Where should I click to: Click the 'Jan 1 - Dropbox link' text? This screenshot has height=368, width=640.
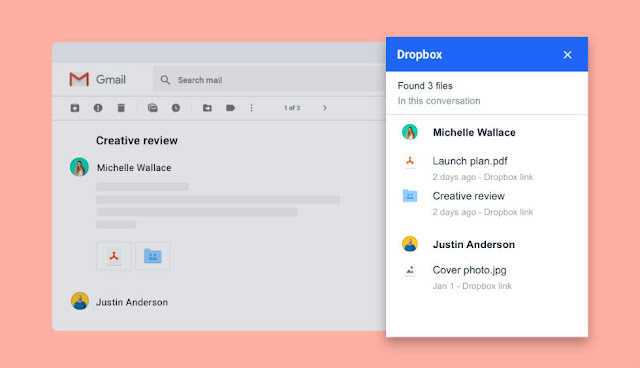[x=472, y=286]
